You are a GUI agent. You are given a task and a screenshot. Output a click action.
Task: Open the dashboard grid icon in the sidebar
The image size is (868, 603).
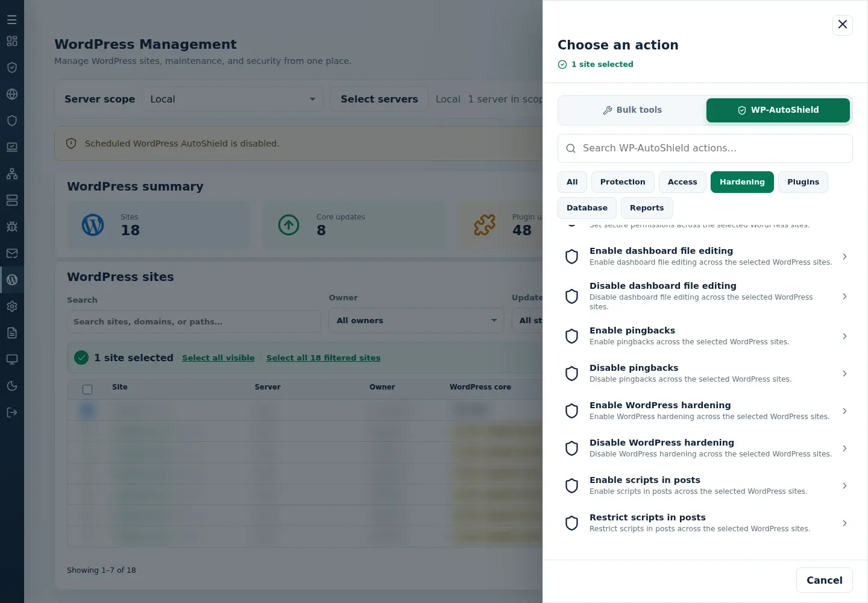(x=12, y=41)
